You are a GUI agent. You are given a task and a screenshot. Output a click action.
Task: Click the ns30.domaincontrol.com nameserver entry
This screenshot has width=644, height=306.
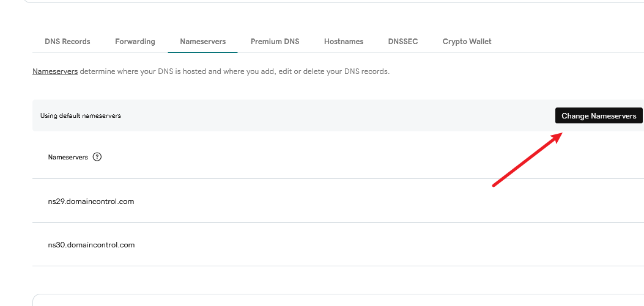[x=91, y=245]
